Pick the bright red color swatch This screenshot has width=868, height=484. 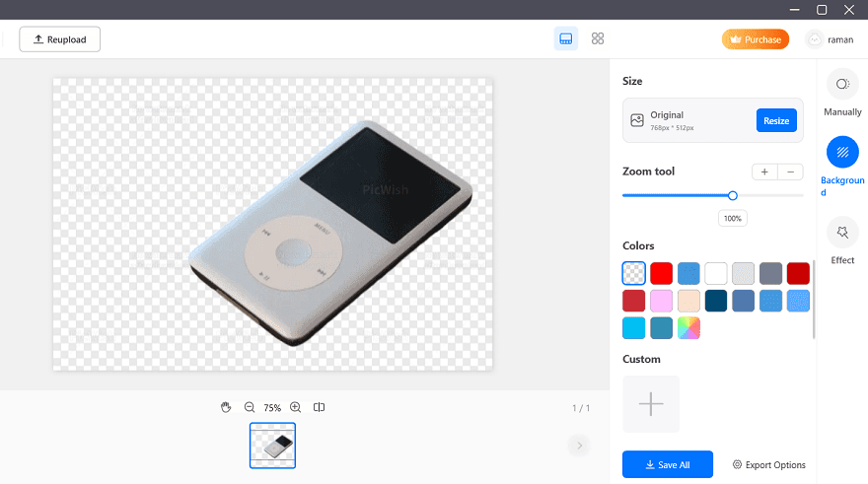click(x=661, y=273)
